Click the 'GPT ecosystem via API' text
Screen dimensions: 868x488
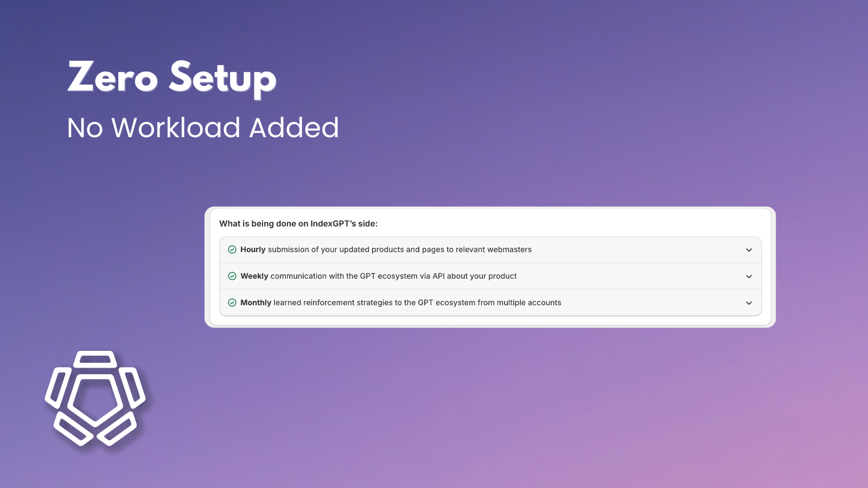402,276
